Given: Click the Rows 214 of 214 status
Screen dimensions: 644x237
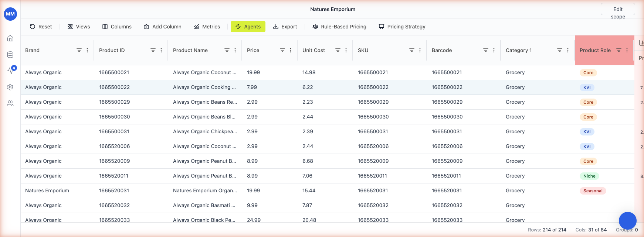Looking at the screenshot, I should pyautogui.click(x=547, y=230).
